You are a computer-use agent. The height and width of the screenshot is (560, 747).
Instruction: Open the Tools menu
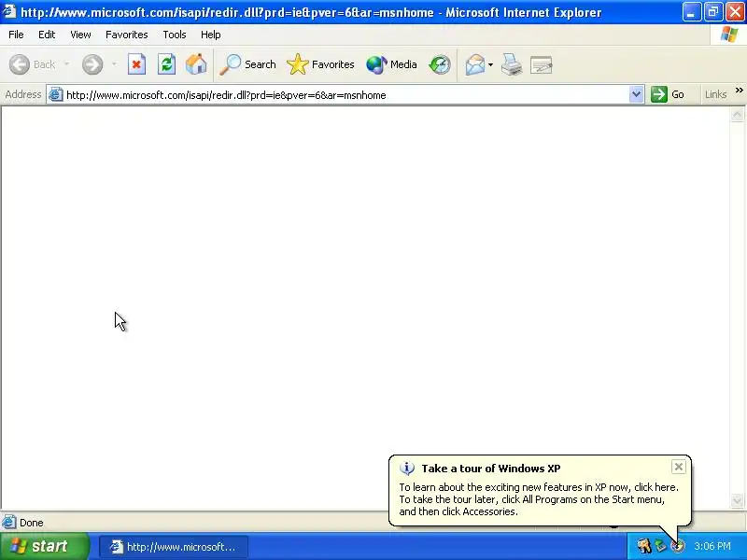pos(174,35)
